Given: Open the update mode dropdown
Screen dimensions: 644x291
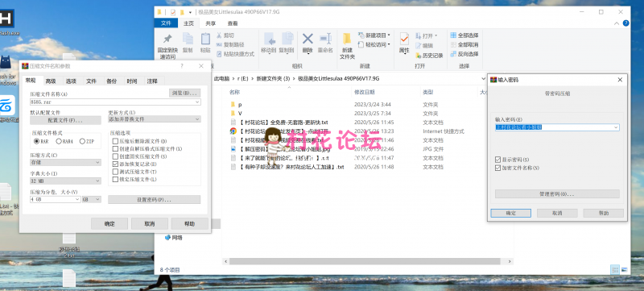Looking at the screenshot, I should [x=155, y=118].
